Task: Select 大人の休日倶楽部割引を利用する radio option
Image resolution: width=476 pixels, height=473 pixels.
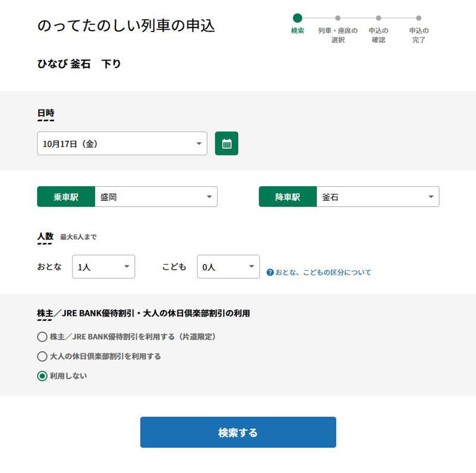Action: (x=42, y=356)
